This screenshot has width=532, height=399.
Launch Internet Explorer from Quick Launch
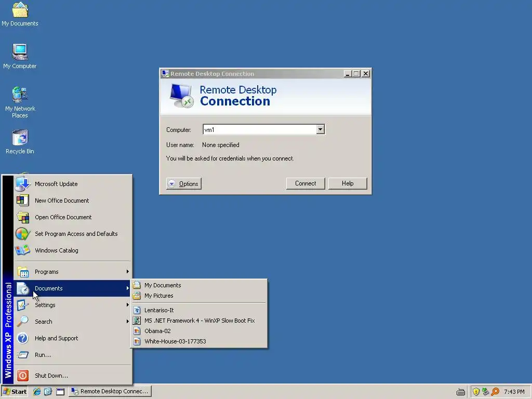[x=37, y=392]
